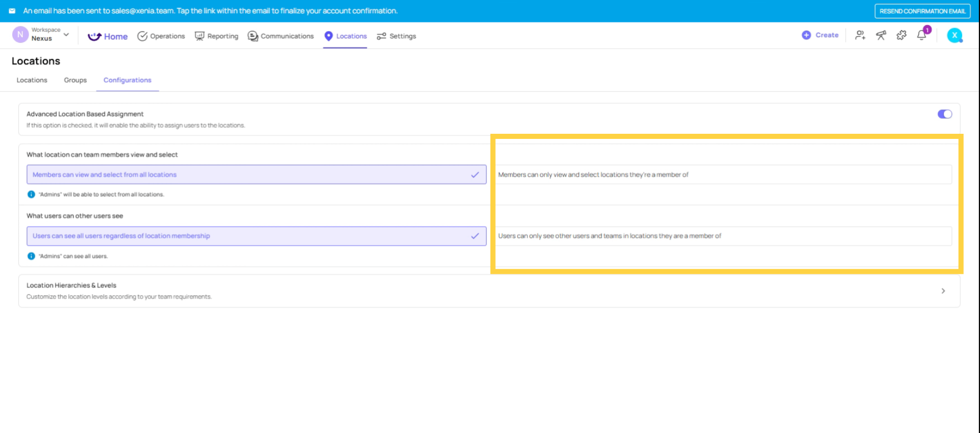Screen dimensions: 980x433
Task: Open the Reporting menu
Action: (216, 36)
